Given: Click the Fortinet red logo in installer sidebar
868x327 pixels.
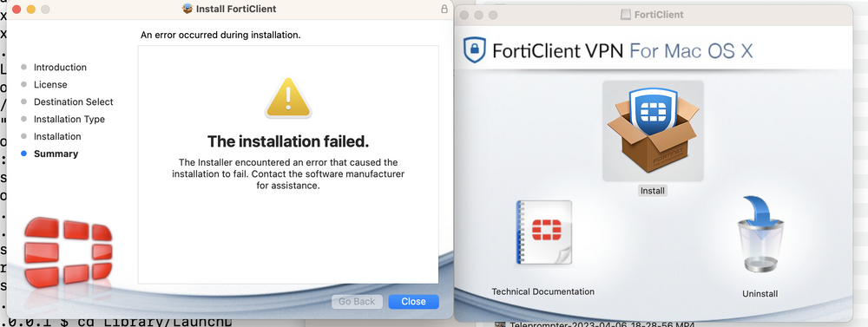Looking at the screenshot, I should point(68,252).
